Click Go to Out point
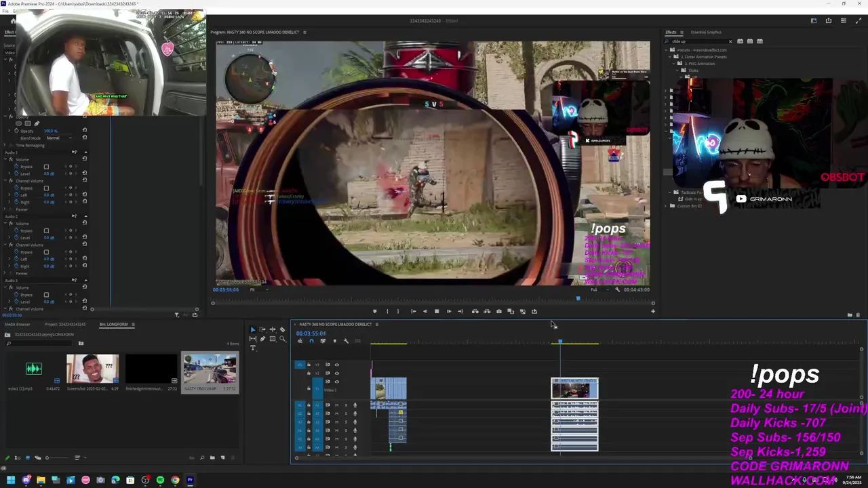The height and width of the screenshot is (488, 868). [460, 311]
